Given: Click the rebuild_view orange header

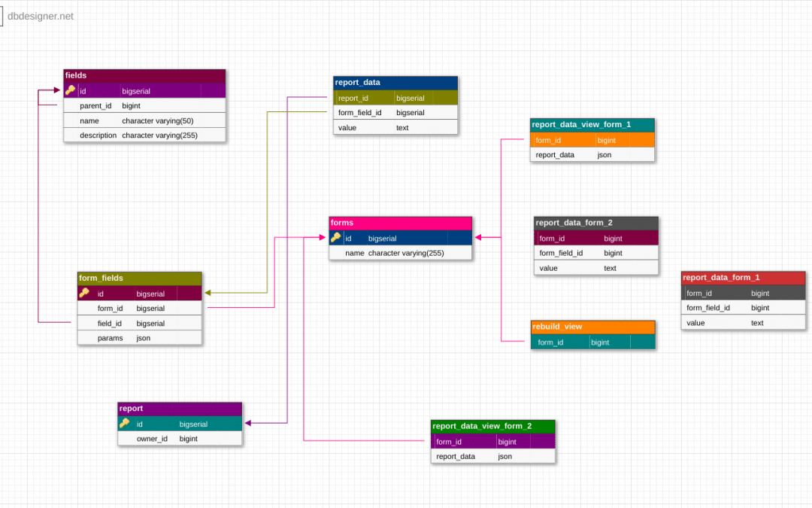Looking at the screenshot, I should tap(592, 327).
